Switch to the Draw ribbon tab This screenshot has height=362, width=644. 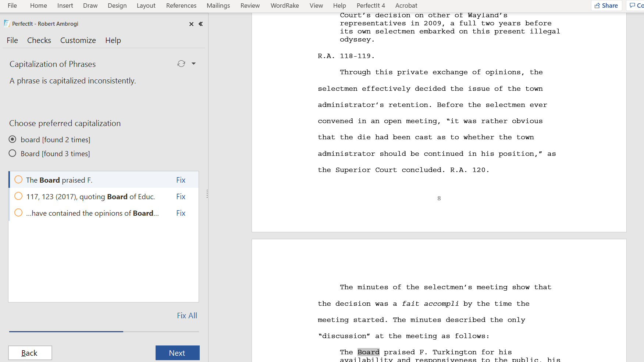point(90,6)
